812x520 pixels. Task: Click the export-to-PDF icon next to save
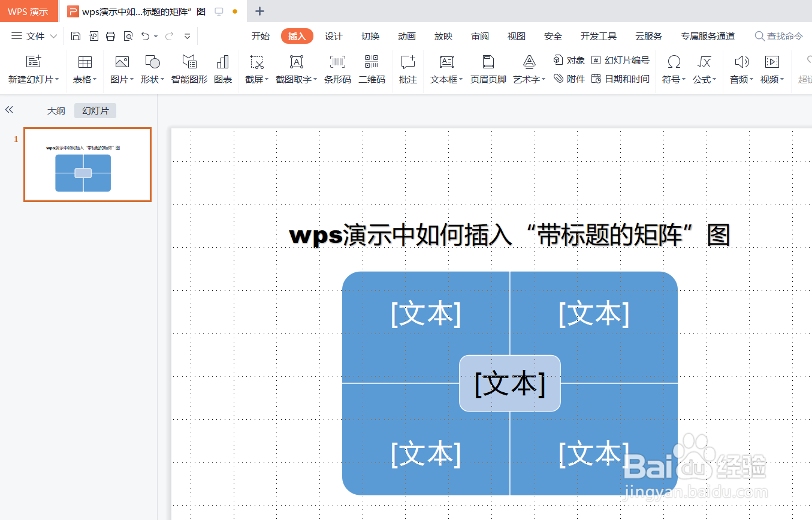[x=93, y=36]
